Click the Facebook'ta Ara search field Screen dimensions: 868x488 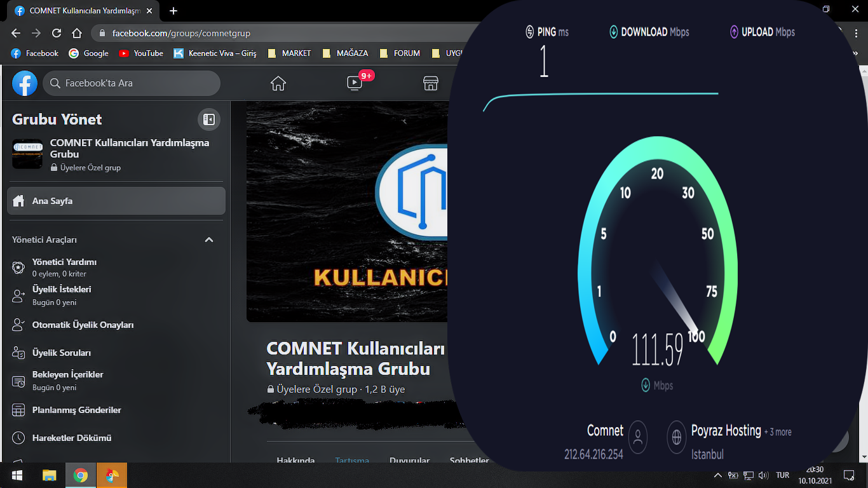tap(132, 83)
